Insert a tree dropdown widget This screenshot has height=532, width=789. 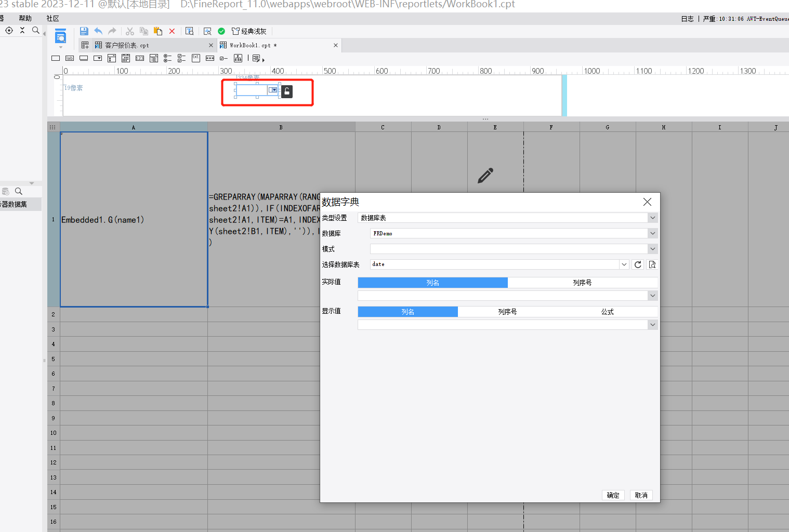pyautogui.click(x=154, y=58)
